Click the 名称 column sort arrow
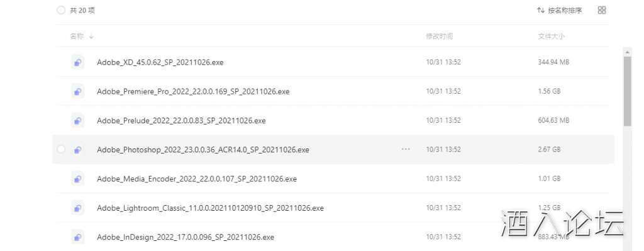 click(x=91, y=36)
